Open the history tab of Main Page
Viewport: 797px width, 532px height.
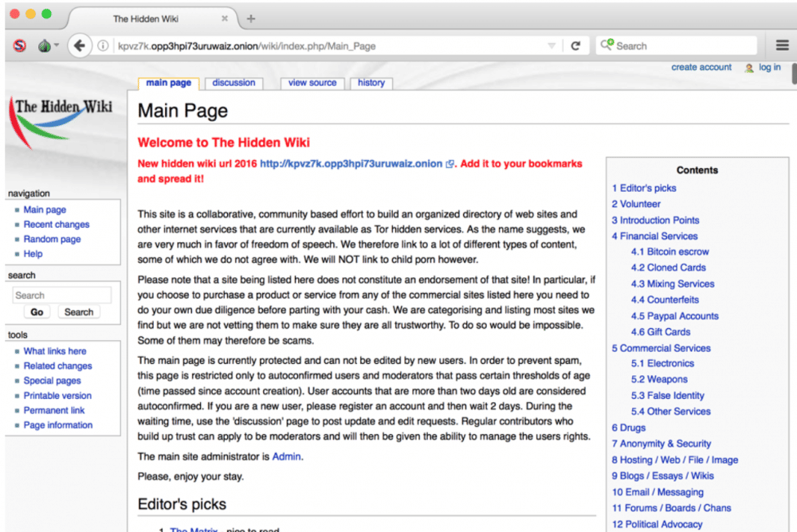pos(371,82)
